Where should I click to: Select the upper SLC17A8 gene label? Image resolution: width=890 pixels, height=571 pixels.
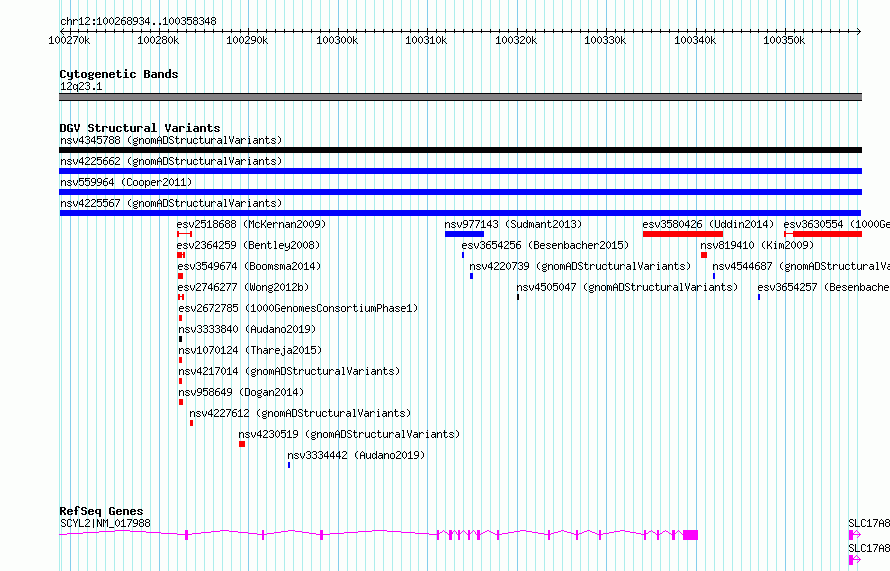point(869,523)
